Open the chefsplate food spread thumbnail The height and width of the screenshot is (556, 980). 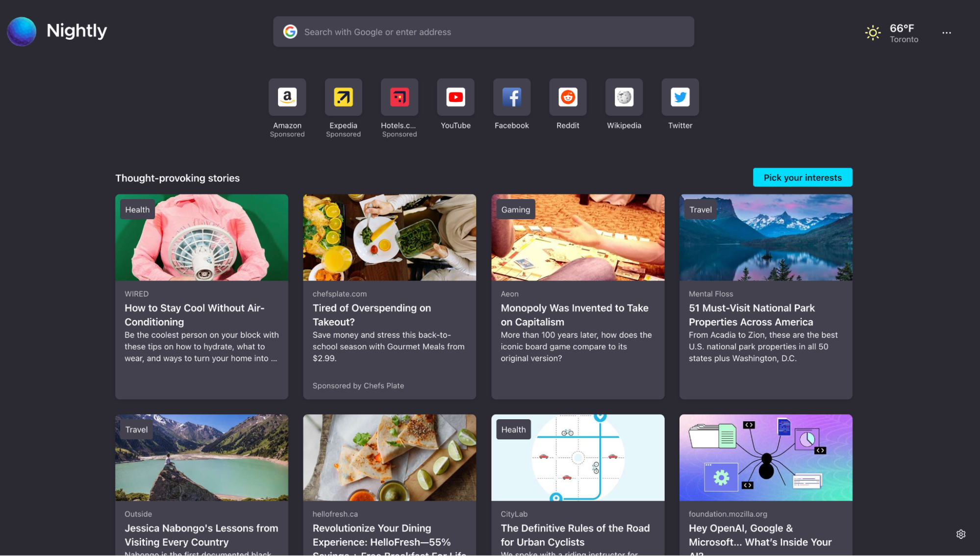tap(389, 237)
